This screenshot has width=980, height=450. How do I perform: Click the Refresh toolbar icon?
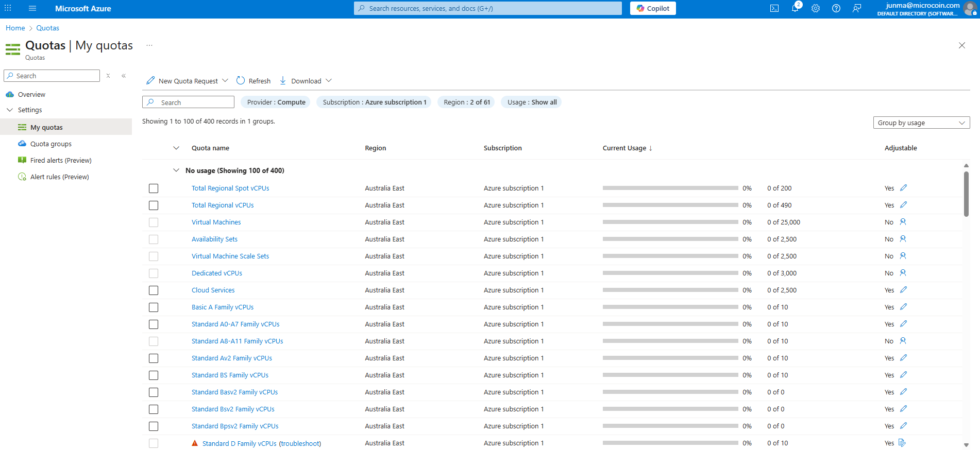tap(241, 80)
